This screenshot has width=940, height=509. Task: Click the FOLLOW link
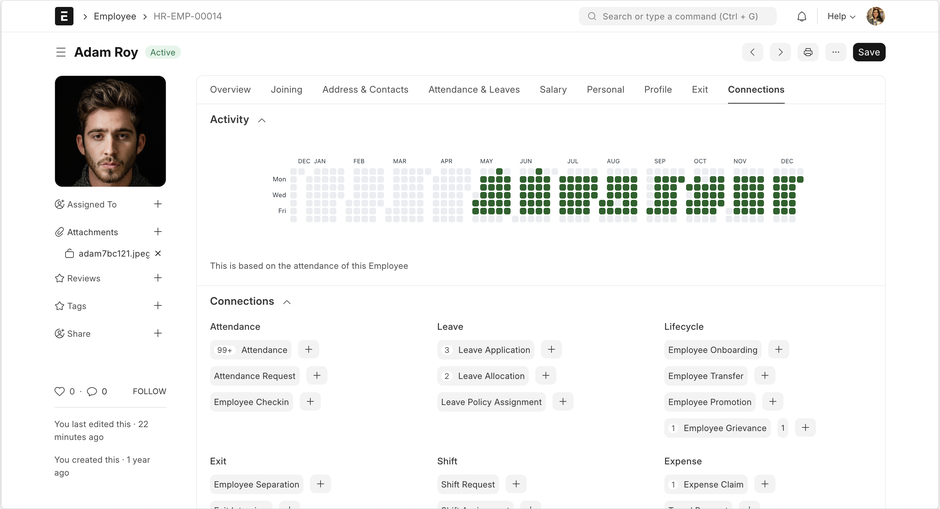coord(149,391)
